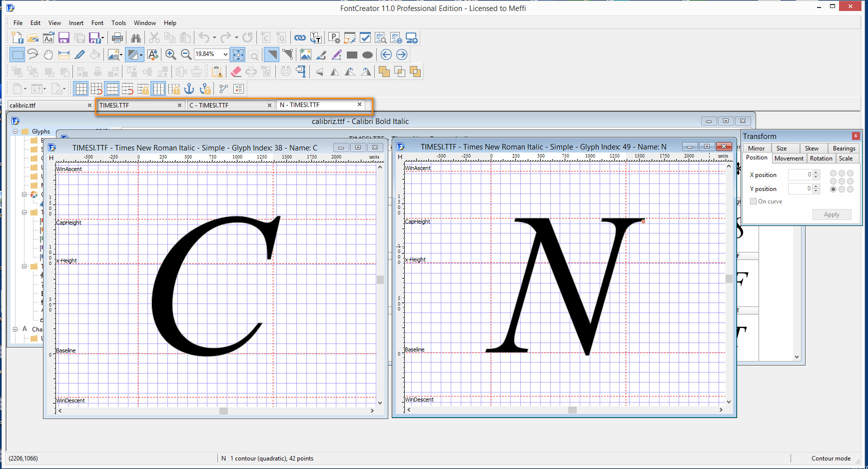The image size is (868, 469).
Task: Select the bottom-center reference point radio
Action: pos(842,189)
